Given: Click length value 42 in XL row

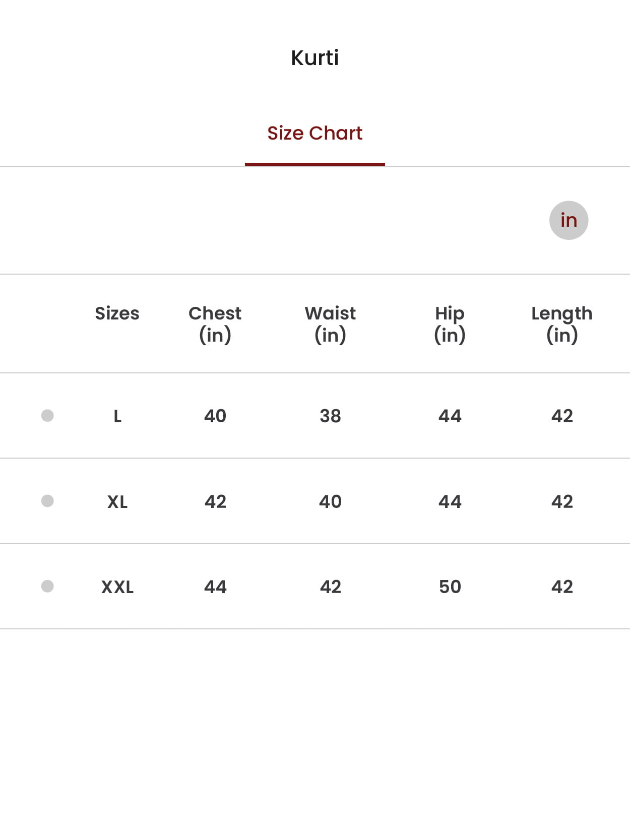Looking at the screenshot, I should pyautogui.click(x=562, y=502).
